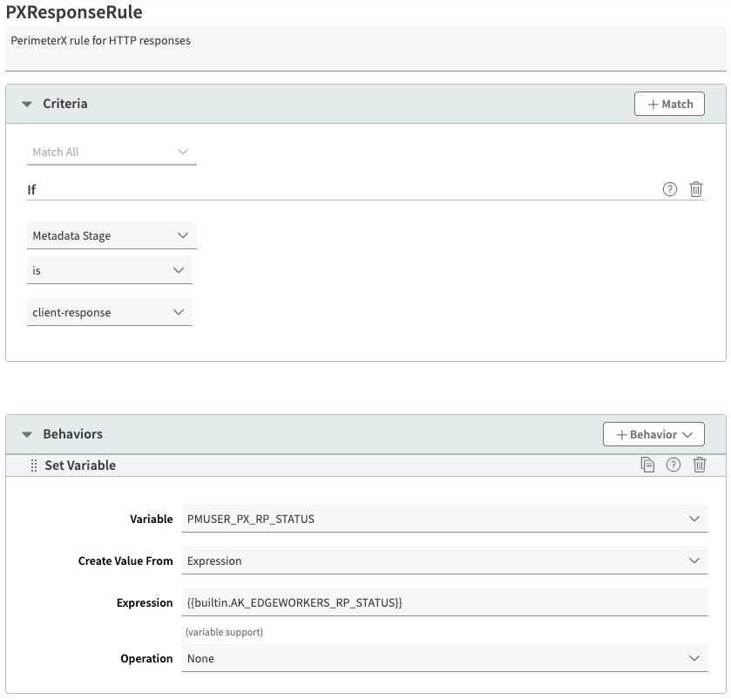Viewport: 731px width, 700px height.
Task: Open help for the If condition
Action: point(670,189)
